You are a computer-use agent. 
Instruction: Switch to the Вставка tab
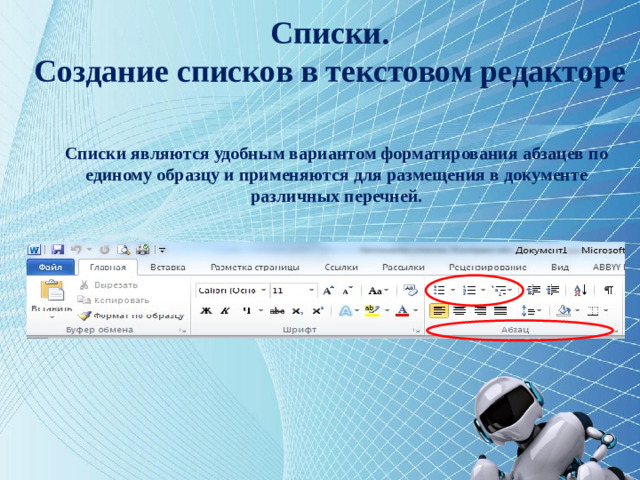click(168, 267)
